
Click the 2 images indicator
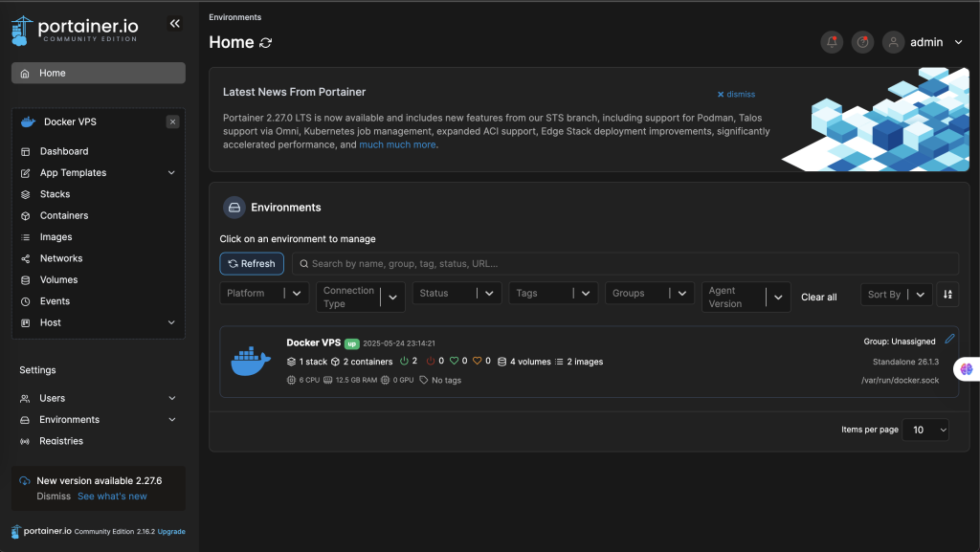[x=579, y=362]
